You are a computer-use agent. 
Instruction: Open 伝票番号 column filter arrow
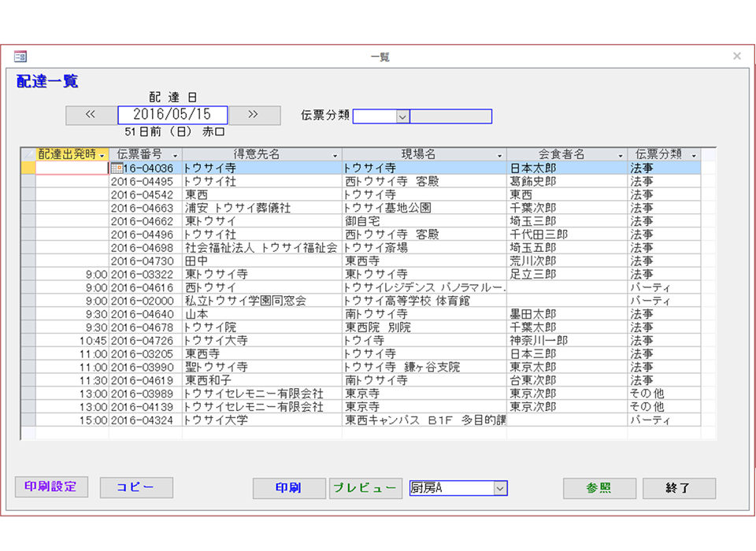coord(175,155)
